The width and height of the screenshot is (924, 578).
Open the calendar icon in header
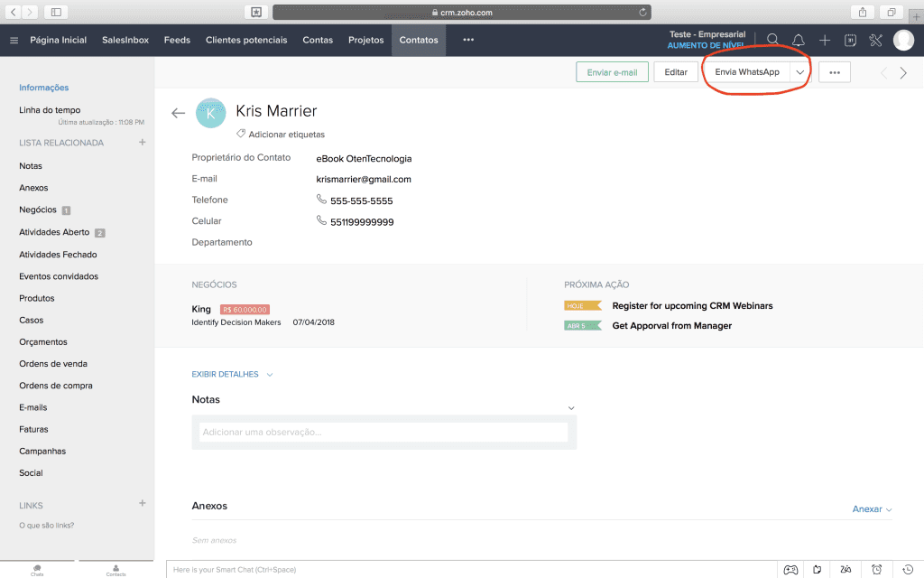click(850, 40)
